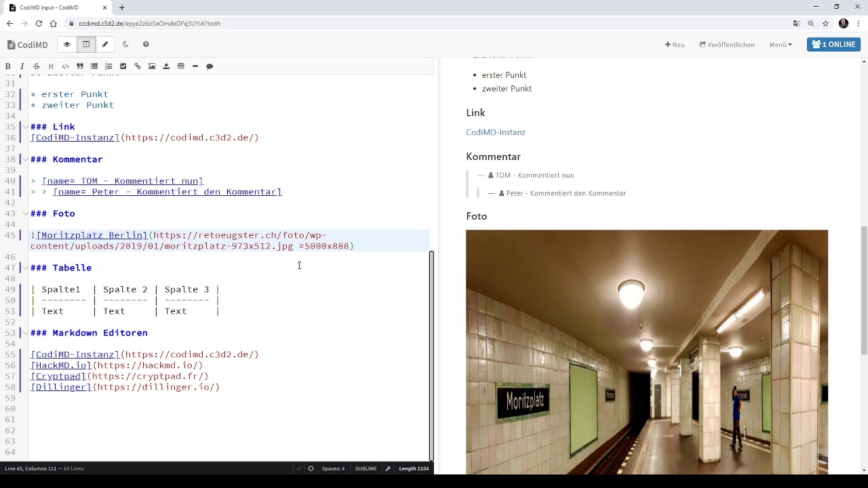Click the editor vertical scrollbar

(x=431, y=356)
